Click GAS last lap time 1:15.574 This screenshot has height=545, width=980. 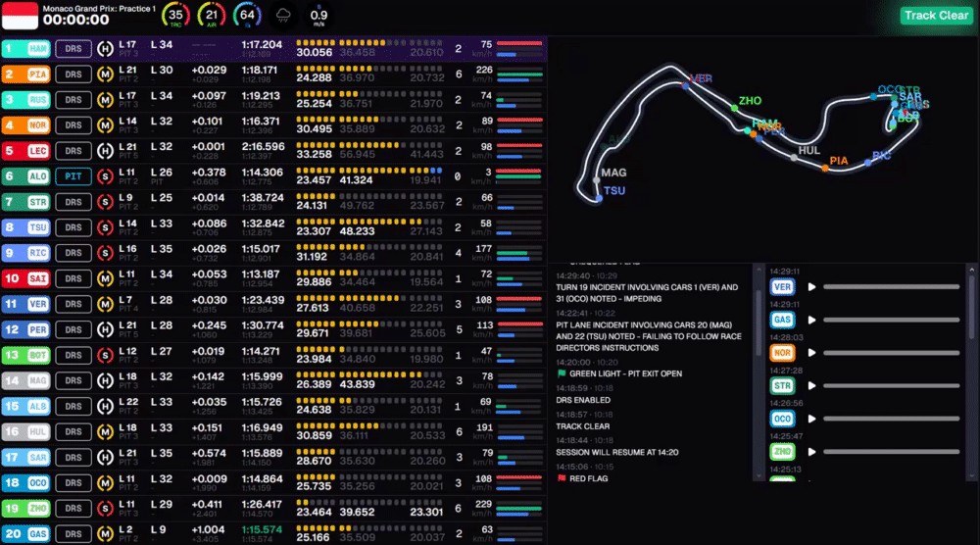tap(262, 529)
